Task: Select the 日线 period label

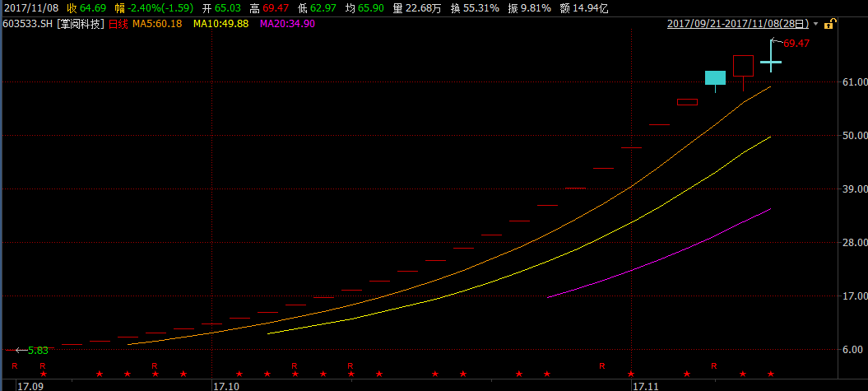Action: (x=119, y=24)
